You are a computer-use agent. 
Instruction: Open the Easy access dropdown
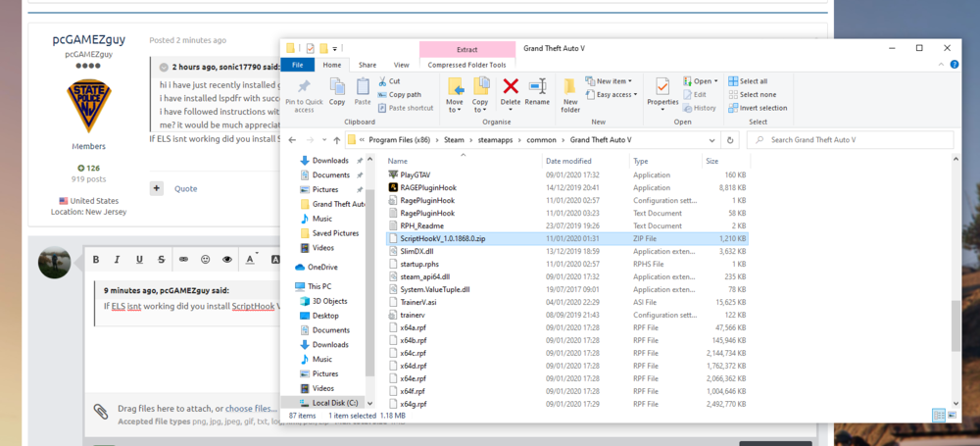click(612, 94)
